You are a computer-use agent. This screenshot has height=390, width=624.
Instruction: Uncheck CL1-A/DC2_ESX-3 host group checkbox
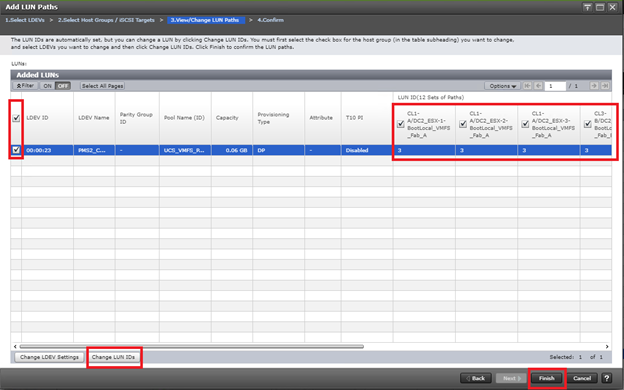click(525, 124)
